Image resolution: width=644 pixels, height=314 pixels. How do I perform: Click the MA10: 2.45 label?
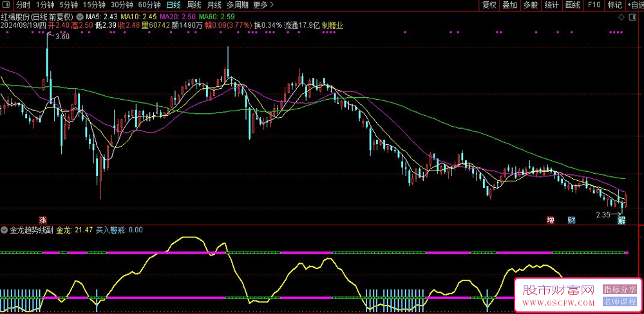(138, 17)
